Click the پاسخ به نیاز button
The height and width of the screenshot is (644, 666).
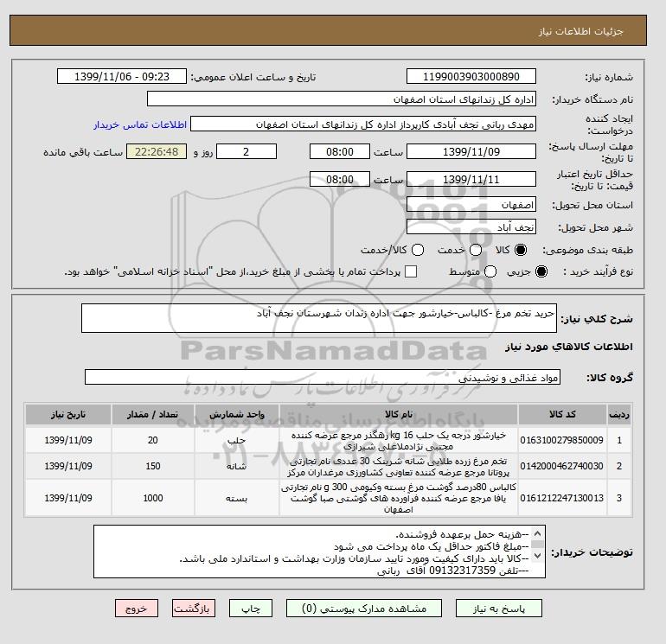[x=499, y=609]
